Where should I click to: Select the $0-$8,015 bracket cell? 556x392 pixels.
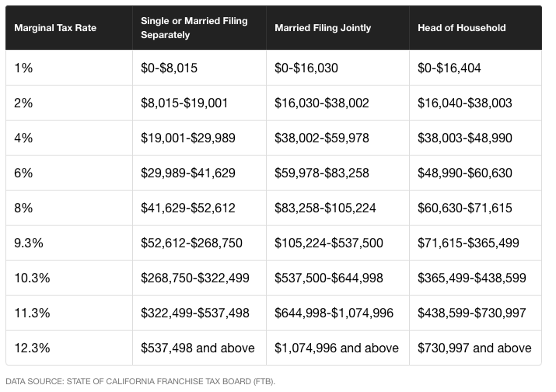[x=170, y=68]
